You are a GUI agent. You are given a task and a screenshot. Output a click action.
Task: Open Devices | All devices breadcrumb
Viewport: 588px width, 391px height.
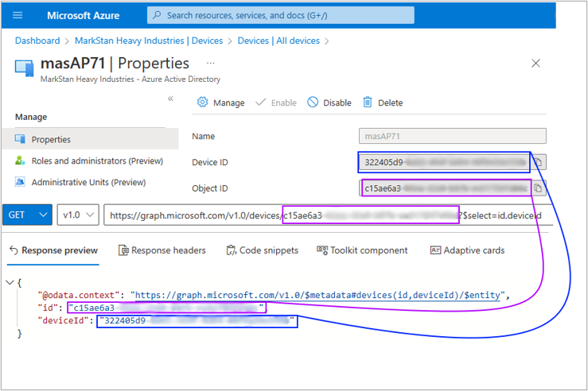pyautogui.click(x=278, y=41)
